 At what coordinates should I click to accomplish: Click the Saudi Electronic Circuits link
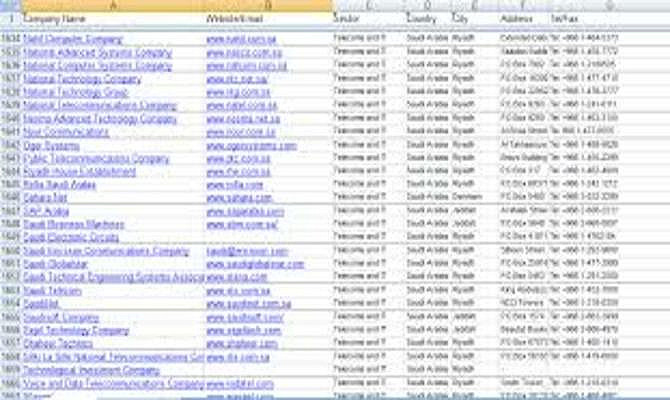pos(71,237)
